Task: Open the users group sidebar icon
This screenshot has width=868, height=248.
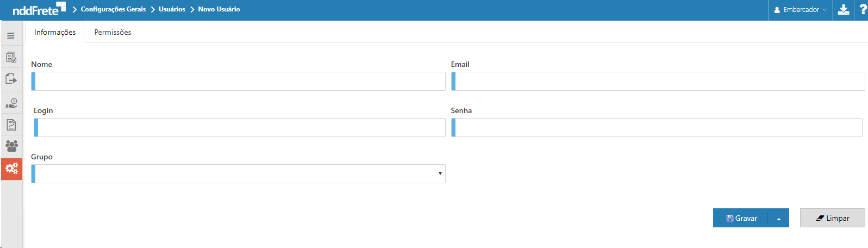Action: pyautogui.click(x=11, y=146)
